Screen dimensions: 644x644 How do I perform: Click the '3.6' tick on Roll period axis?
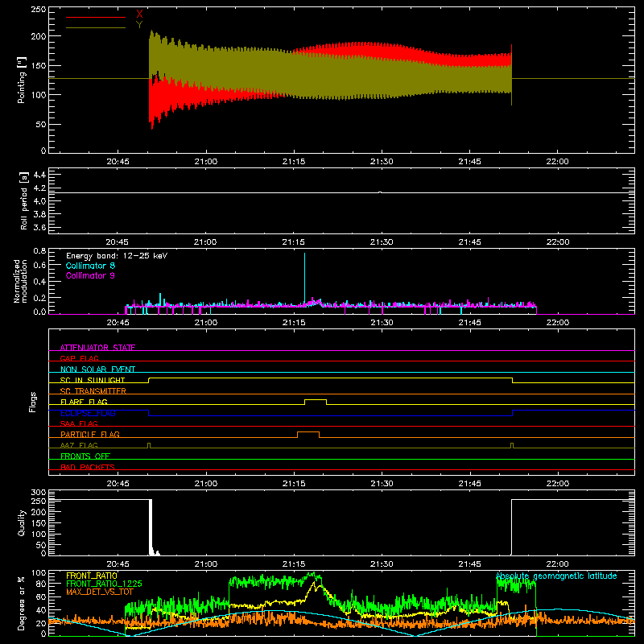click(39, 227)
